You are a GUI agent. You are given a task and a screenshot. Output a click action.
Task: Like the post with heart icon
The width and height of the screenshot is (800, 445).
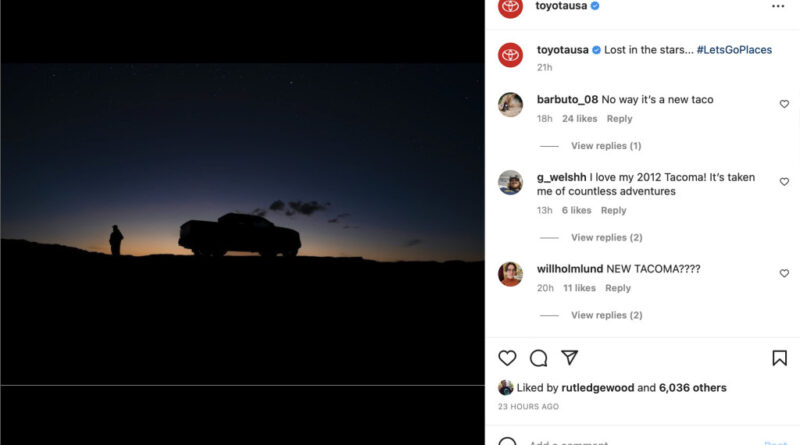click(x=507, y=358)
